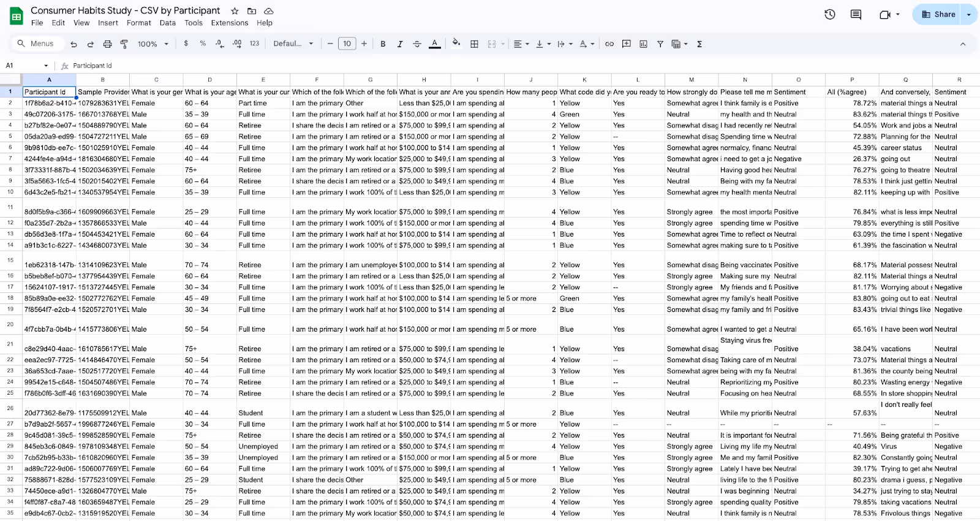Open the Edit menu
The width and height of the screenshot is (980, 521).
(58, 23)
